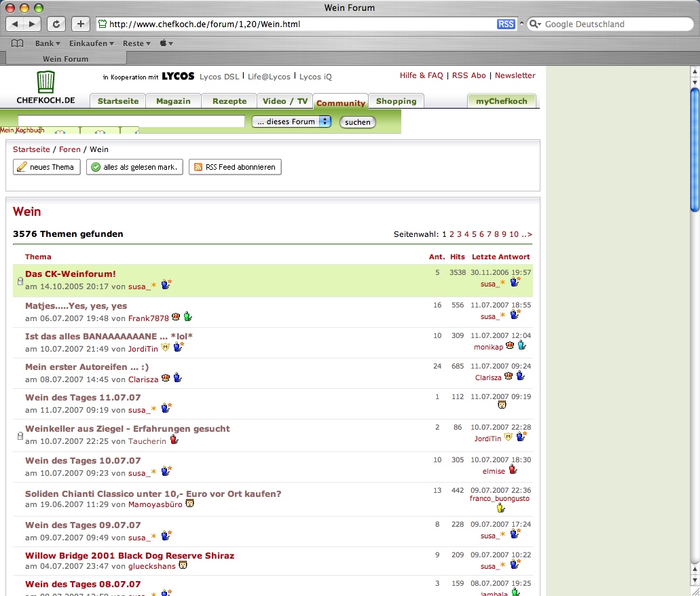This screenshot has width=700, height=596.
Task: Click the Google search magnifier icon
Action: 535,24
